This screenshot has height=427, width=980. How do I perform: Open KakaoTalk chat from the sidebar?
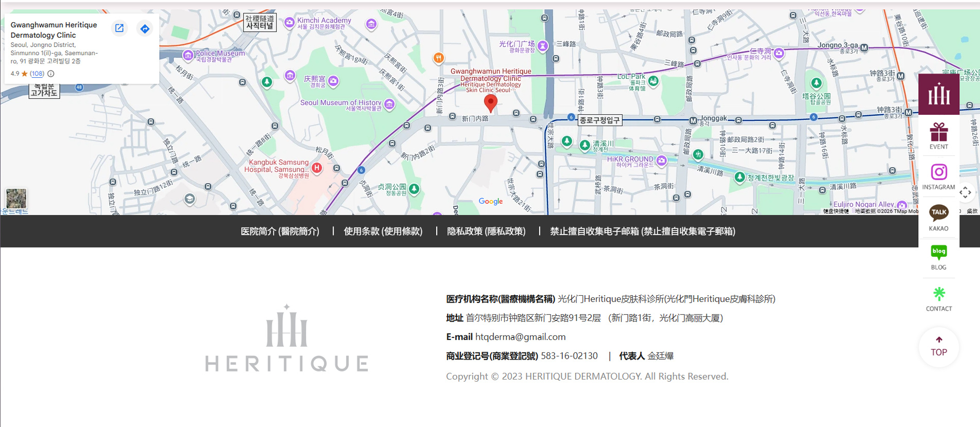click(x=939, y=218)
